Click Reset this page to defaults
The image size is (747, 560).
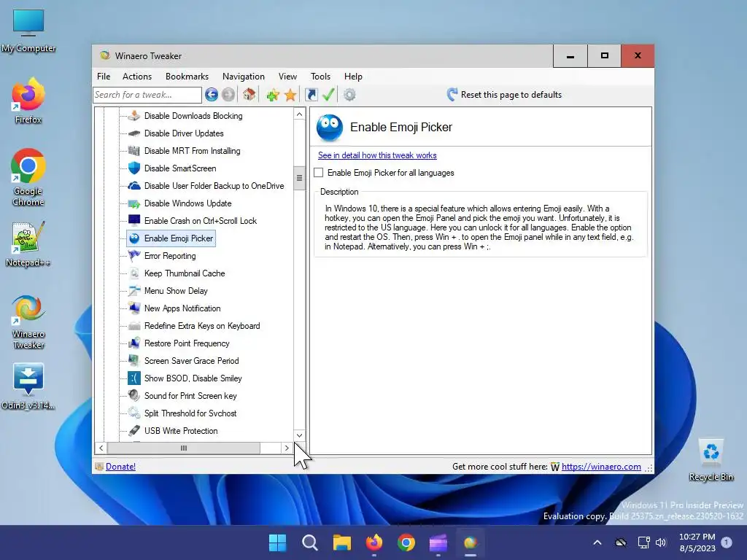504,95
